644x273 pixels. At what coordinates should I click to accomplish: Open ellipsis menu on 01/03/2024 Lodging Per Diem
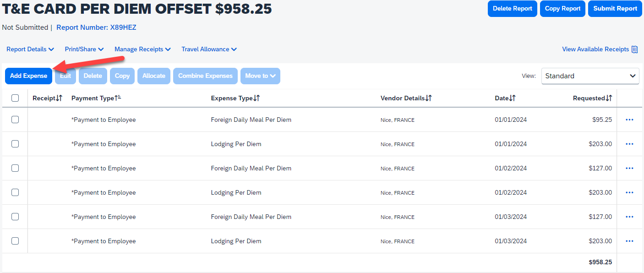tap(629, 240)
